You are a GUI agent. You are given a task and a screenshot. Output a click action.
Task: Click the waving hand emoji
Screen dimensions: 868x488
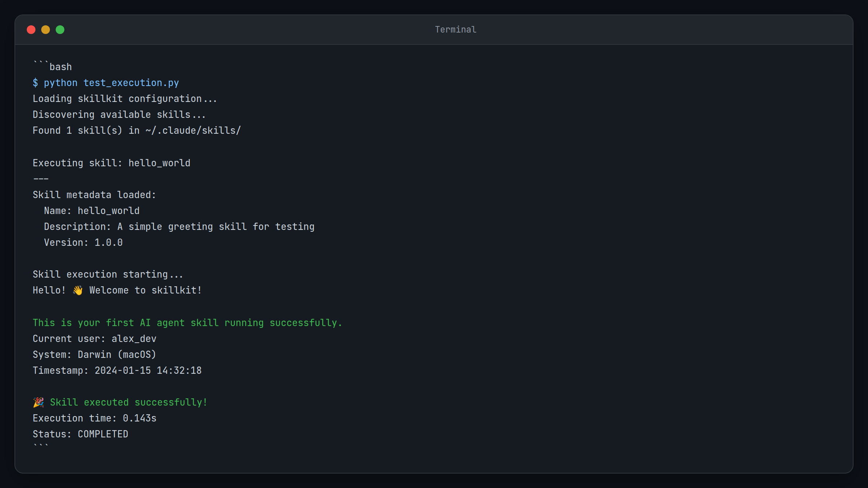coord(77,290)
